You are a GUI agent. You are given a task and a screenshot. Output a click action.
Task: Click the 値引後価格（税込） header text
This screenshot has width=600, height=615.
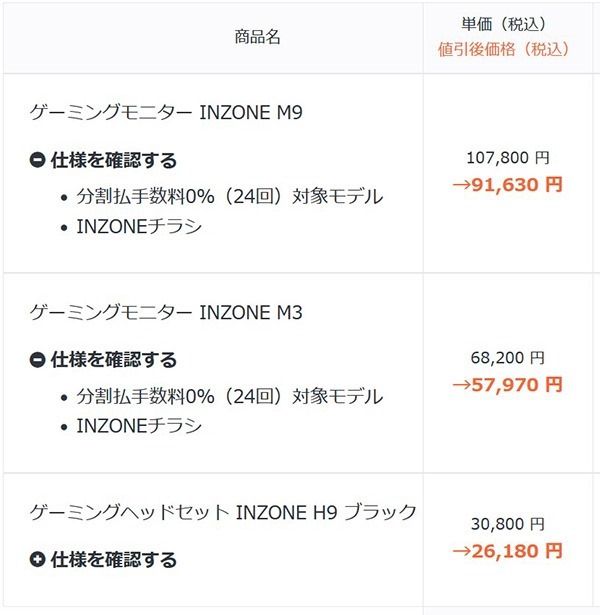504,49
